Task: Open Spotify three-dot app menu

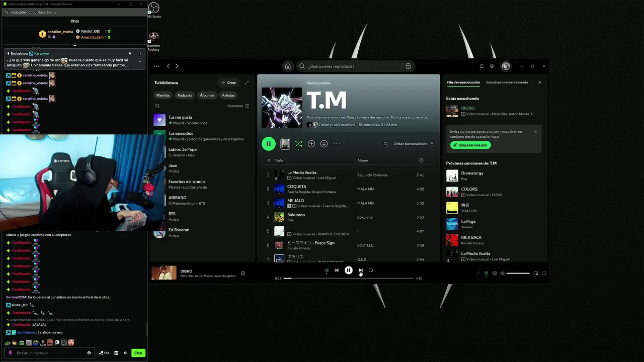Action: coord(156,66)
